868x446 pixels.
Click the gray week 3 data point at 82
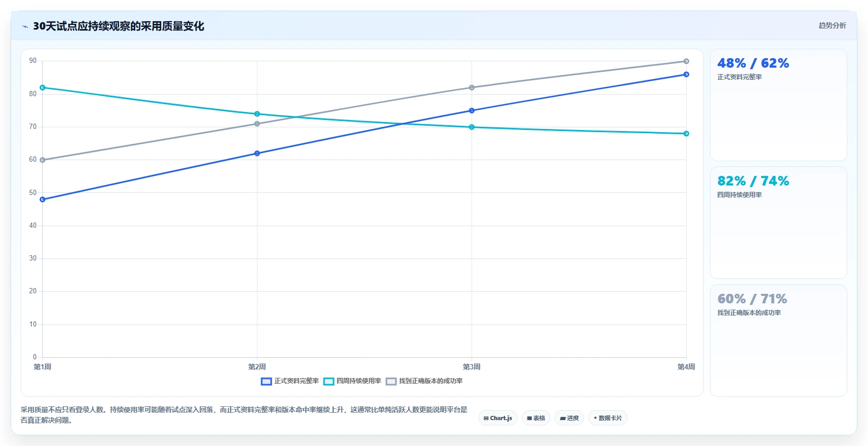472,88
